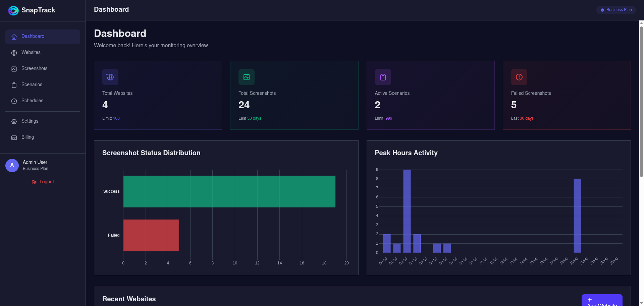Open Billing using the credit card icon
Viewport: 644px width, 306px height.
point(14,137)
